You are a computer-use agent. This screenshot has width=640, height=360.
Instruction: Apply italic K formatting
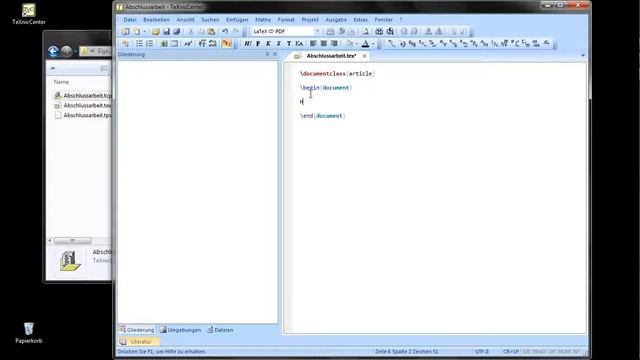(x=268, y=43)
